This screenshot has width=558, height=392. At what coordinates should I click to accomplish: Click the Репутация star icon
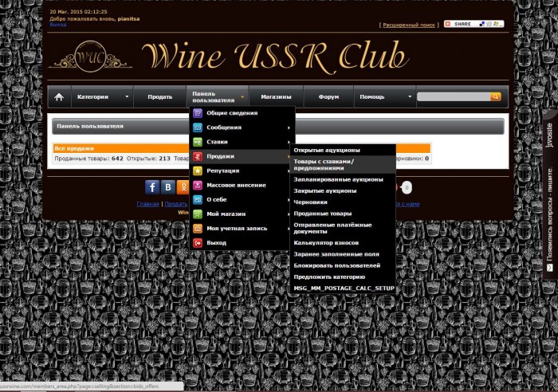point(198,171)
